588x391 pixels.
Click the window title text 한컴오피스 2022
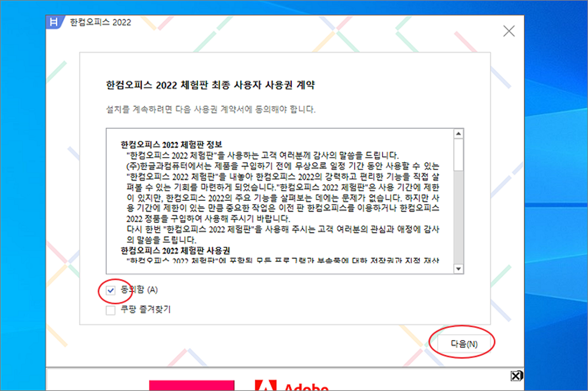point(101,22)
